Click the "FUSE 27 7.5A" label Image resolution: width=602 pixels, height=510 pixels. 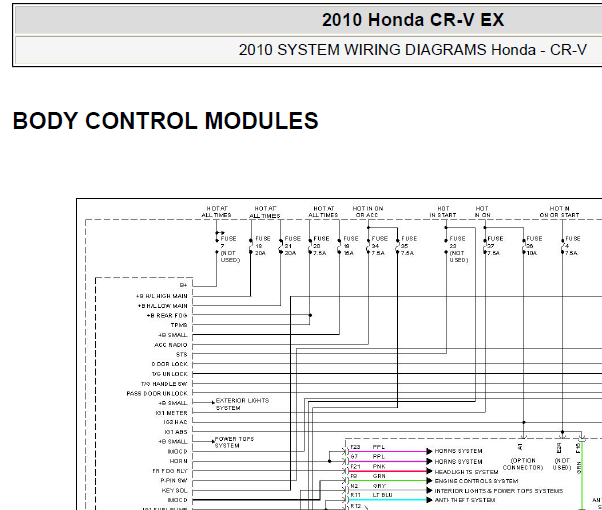pos(495,246)
